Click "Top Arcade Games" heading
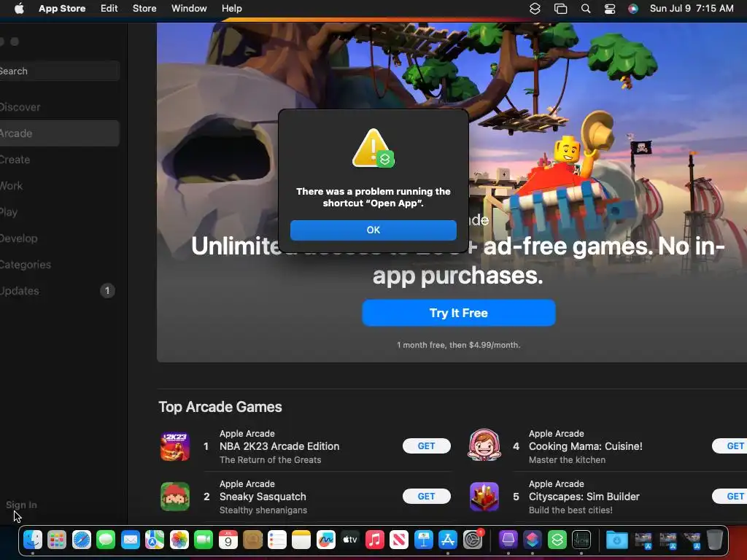Viewport: 747px width, 560px height. (220, 407)
